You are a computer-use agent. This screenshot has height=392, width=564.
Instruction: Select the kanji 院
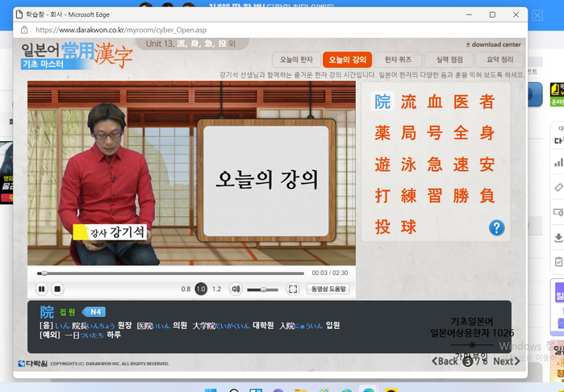[382, 101]
